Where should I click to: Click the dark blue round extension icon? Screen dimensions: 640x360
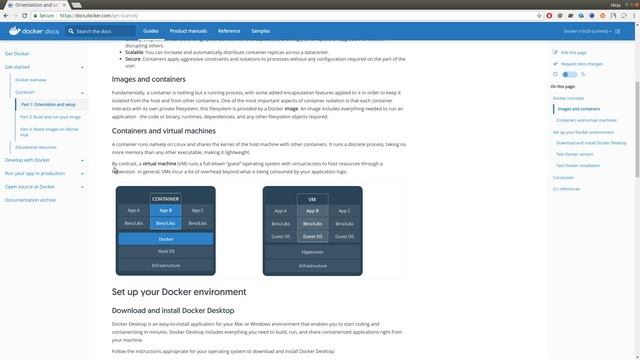pos(592,16)
